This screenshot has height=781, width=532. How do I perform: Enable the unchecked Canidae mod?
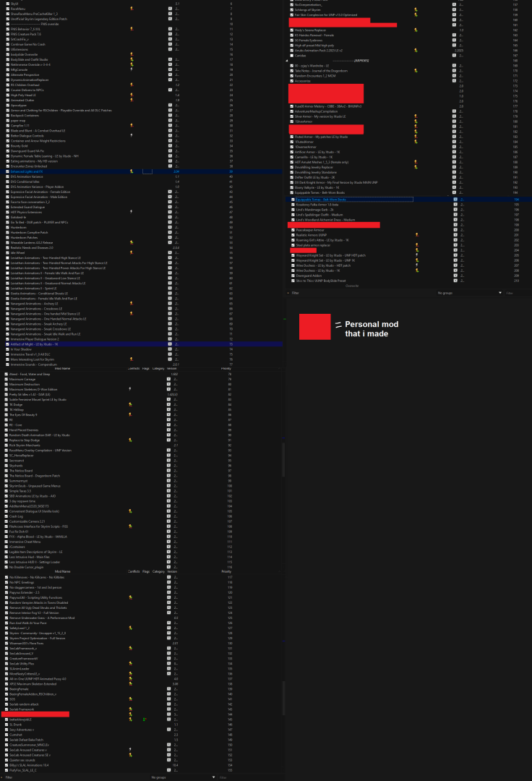291,55
